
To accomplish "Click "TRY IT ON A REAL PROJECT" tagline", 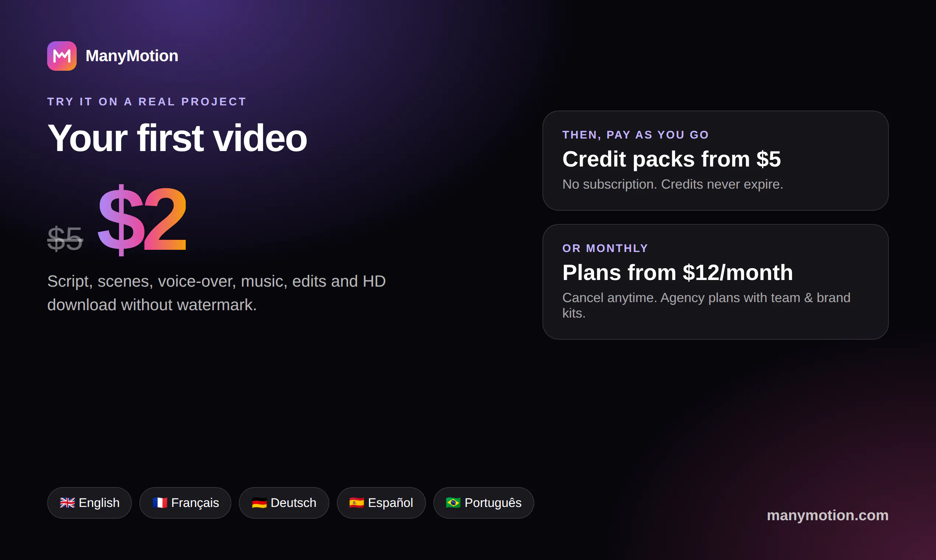I will [147, 102].
